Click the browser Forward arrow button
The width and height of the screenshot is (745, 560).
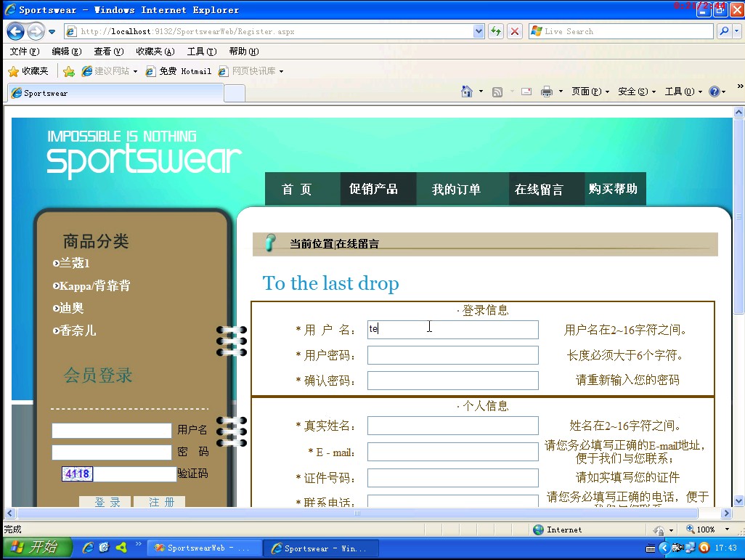click(x=36, y=31)
